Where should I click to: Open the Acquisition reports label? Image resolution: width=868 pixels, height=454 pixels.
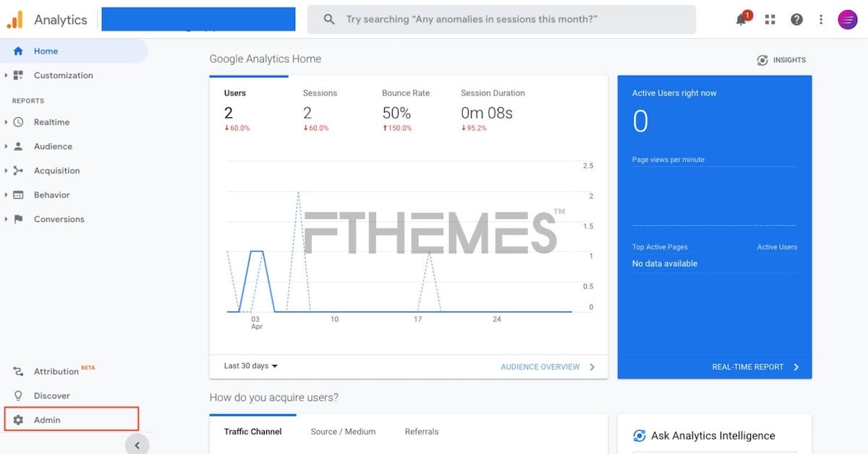coord(56,171)
